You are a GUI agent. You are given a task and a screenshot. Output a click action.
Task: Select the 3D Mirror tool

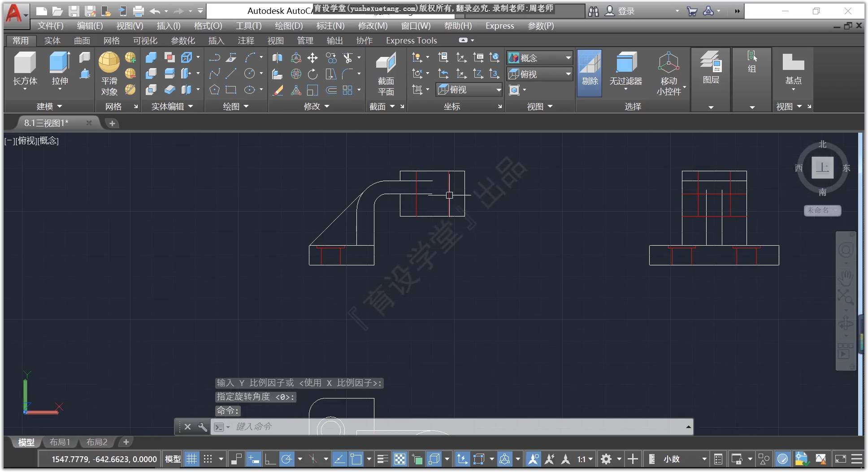coord(278,58)
